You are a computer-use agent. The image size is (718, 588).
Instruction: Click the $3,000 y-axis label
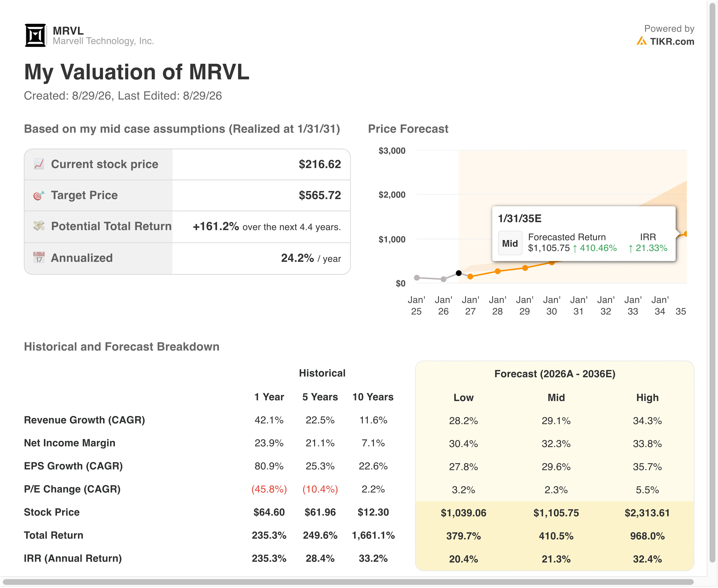[392, 151]
